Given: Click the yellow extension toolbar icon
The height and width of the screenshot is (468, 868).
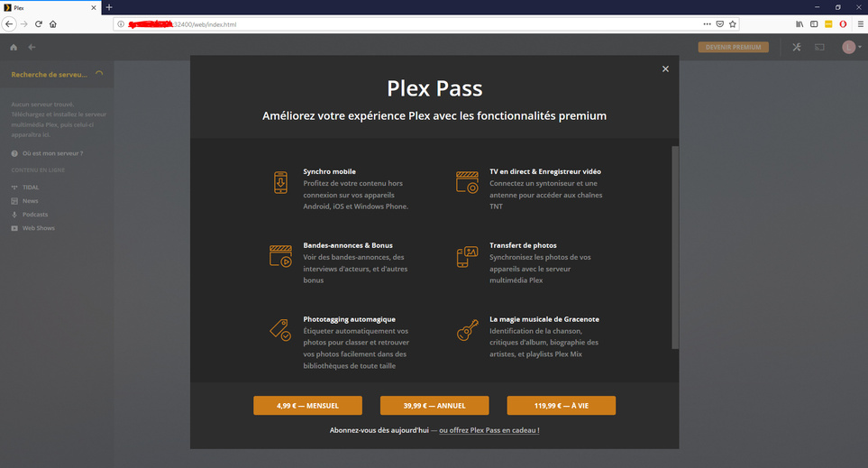Looking at the screenshot, I should [x=828, y=23].
